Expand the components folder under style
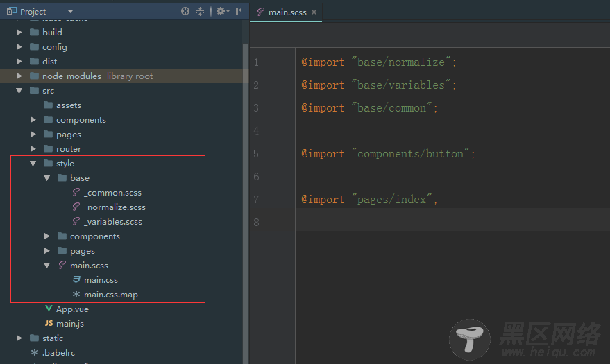Viewport: 610px width, 364px height. (47, 236)
